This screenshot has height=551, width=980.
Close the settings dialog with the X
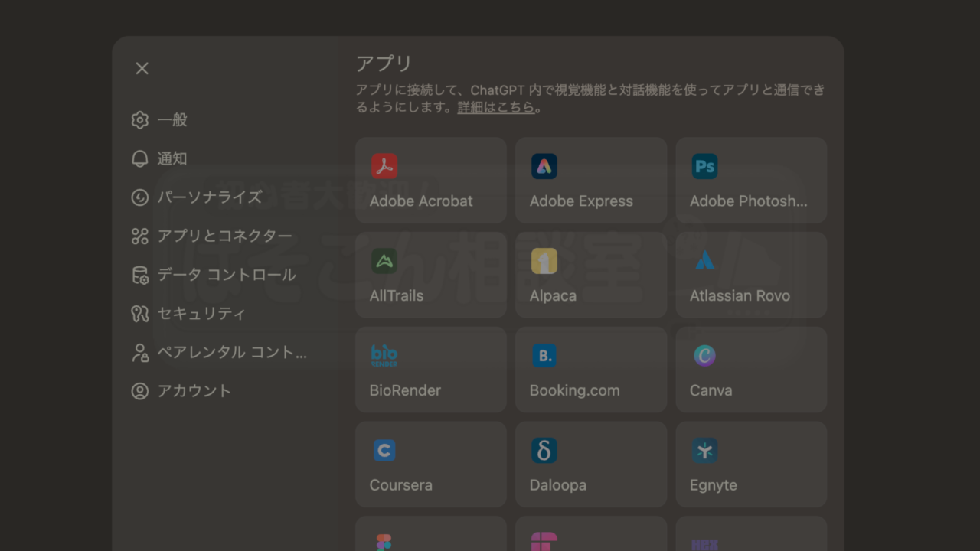(x=142, y=68)
